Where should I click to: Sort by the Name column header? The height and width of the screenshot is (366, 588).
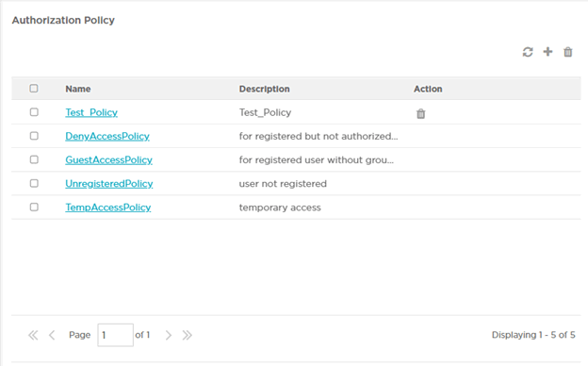tap(78, 89)
